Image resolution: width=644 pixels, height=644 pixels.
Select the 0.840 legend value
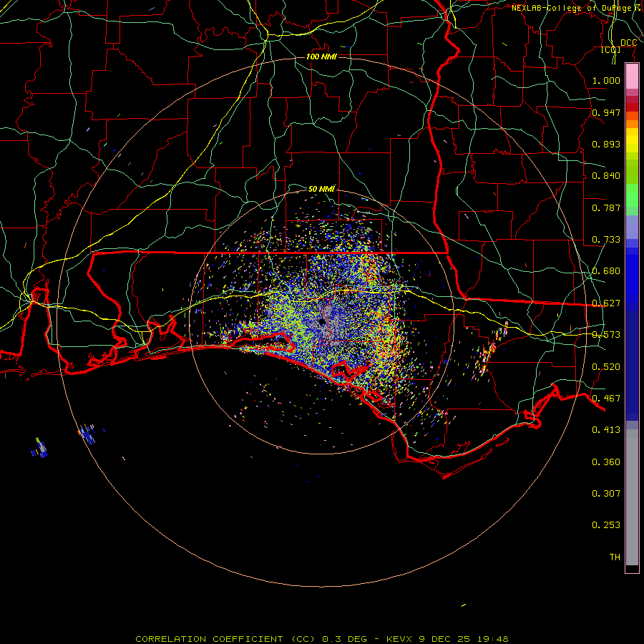(606, 176)
